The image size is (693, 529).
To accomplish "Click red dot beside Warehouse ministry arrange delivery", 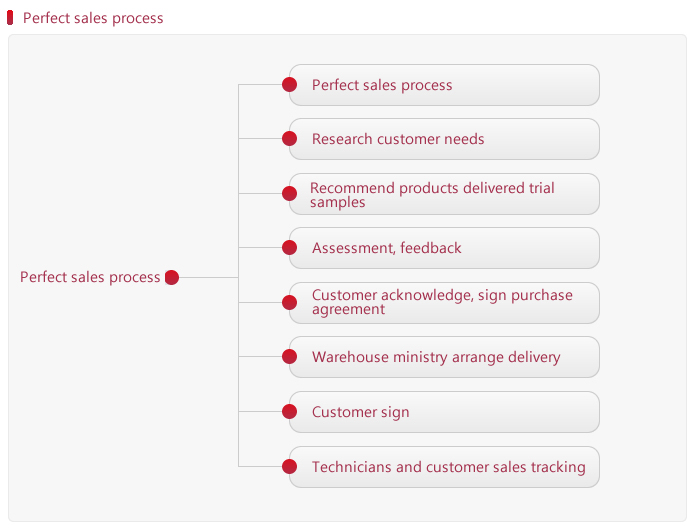I will [289, 357].
